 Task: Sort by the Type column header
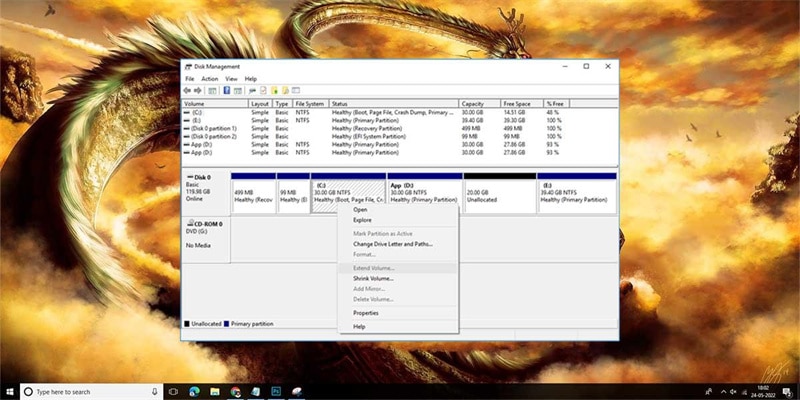tap(283, 104)
